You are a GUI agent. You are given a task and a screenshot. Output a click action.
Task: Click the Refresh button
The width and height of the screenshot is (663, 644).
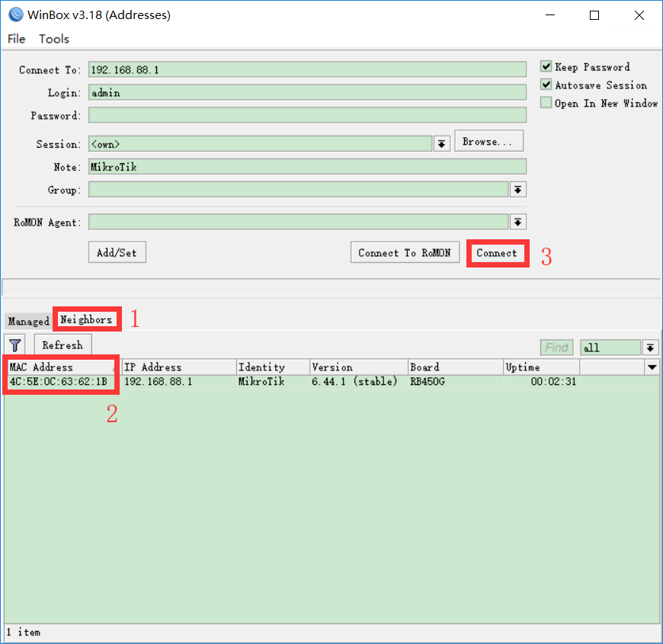tap(63, 345)
